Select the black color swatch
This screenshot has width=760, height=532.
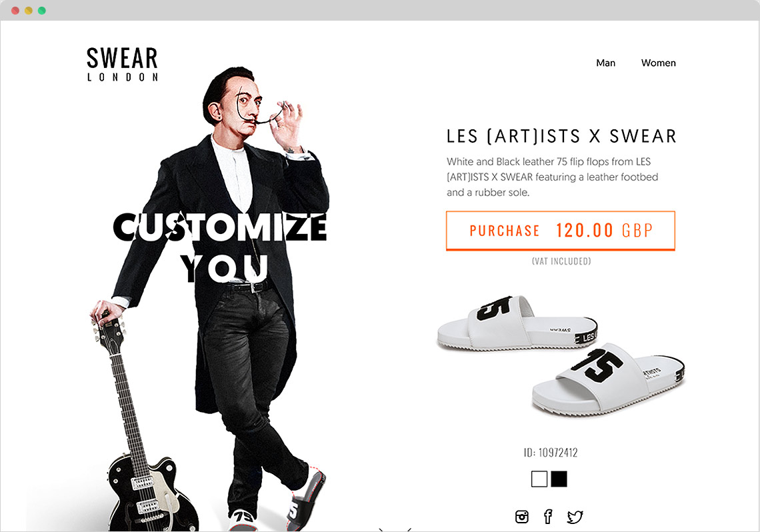559,479
